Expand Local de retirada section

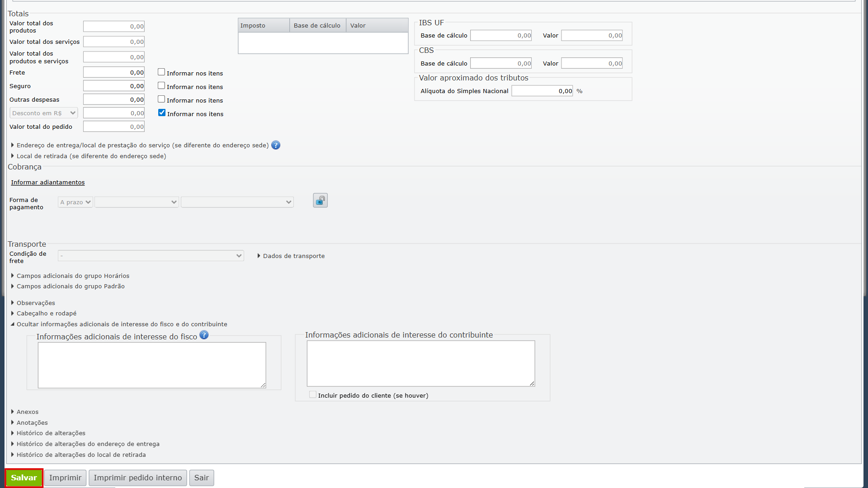click(x=91, y=156)
